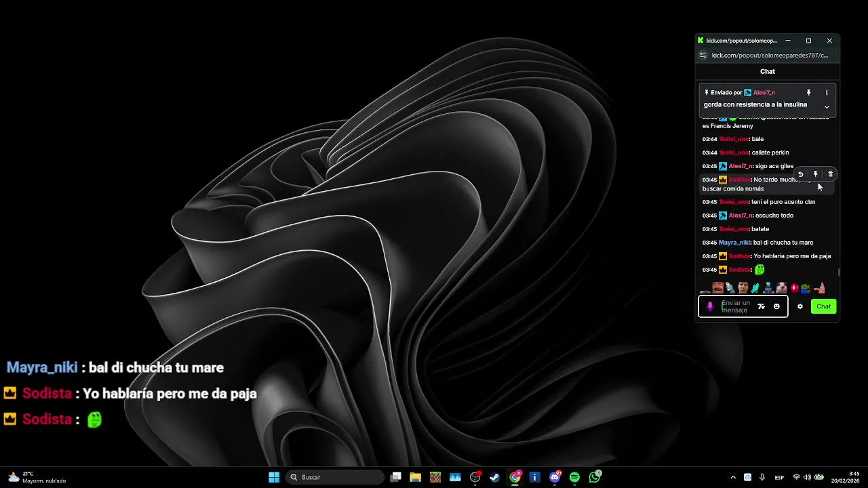This screenshot has height=488, width=868.
Task: Select the Patrick pointing emote in emote row
Action: (819, 288)
